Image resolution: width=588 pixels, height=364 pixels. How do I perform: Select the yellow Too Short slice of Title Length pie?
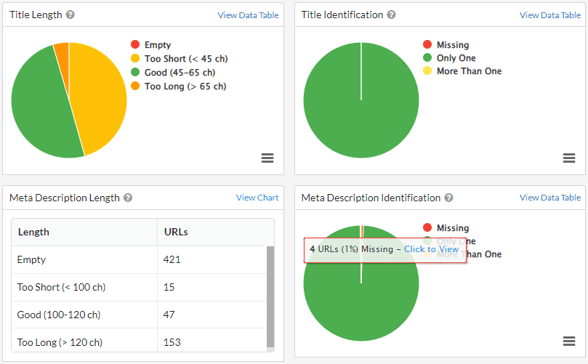coord(100,96)
